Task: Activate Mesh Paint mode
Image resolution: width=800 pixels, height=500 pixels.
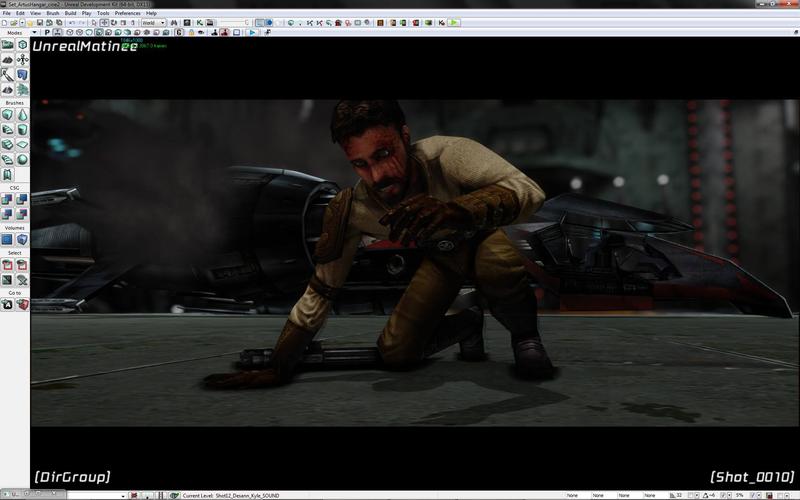Action: point(8,75)
